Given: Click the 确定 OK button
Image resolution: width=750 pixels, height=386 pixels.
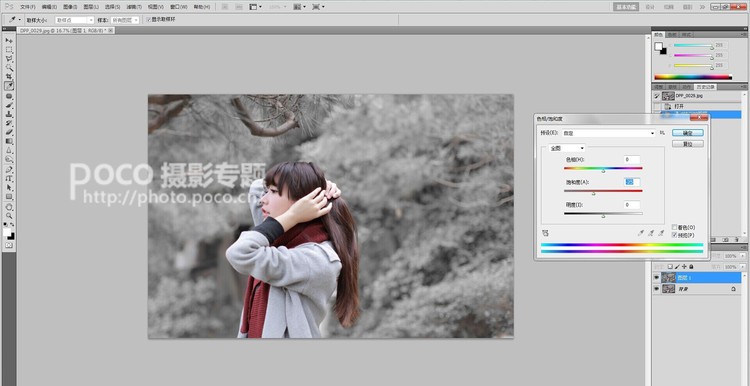Looking at the screenshot, I should [x=687, y=132].
